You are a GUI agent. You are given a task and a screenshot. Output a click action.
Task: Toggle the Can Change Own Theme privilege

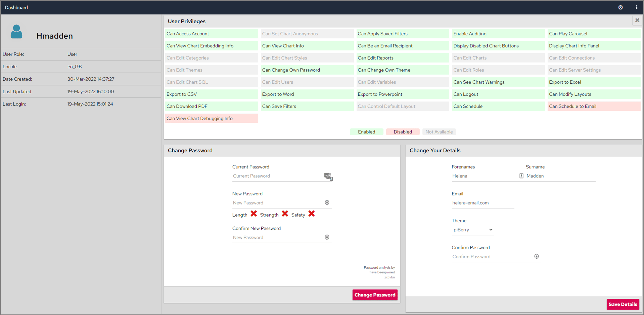pos(403,70)
